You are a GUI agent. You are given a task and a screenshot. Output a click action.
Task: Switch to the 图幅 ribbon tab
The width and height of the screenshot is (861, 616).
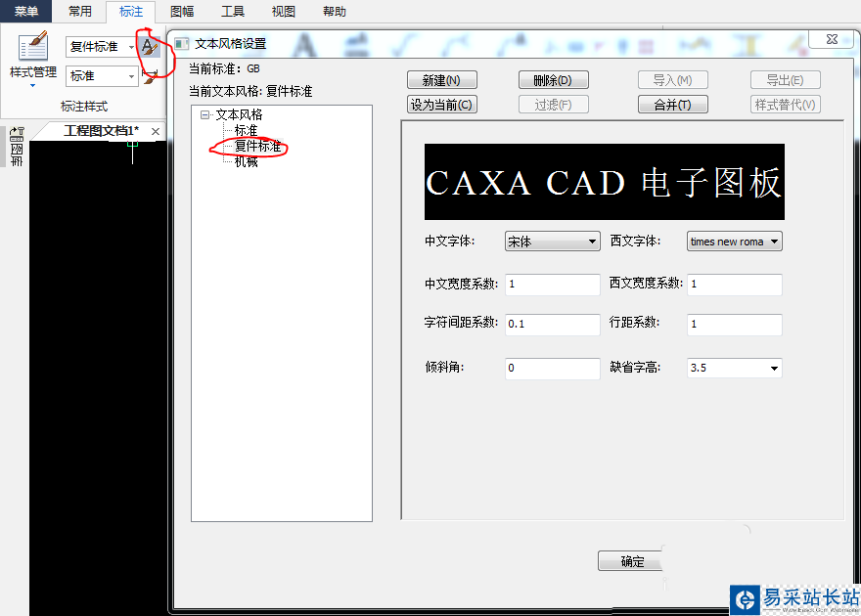pyautogui.click(x=182, y=11)
